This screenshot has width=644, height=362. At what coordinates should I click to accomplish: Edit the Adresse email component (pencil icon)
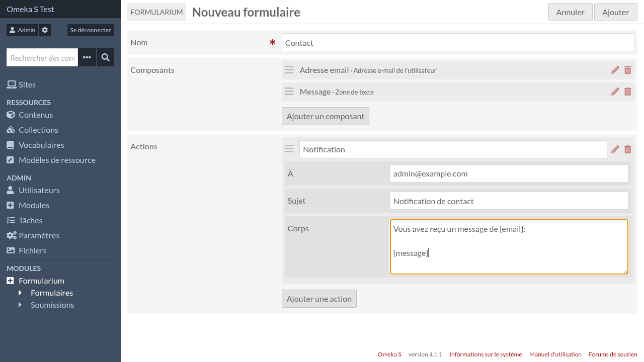615,70
